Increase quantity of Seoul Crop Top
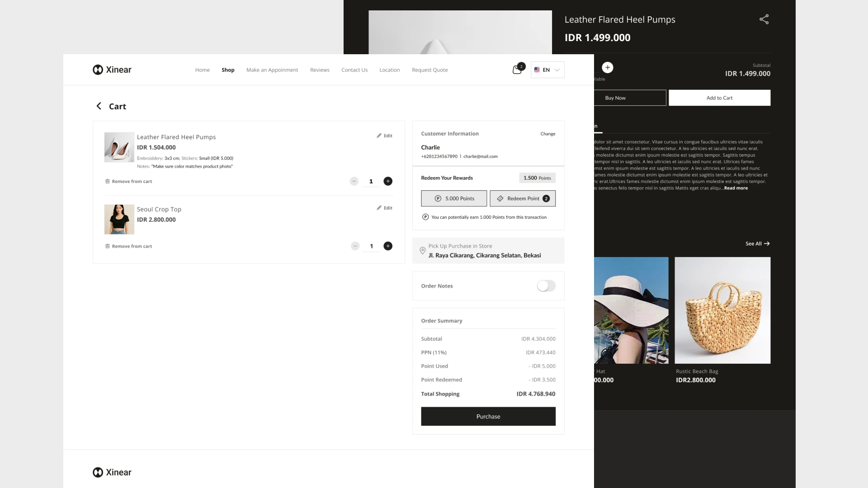The image size is (868, 488). tap(388, 246)
